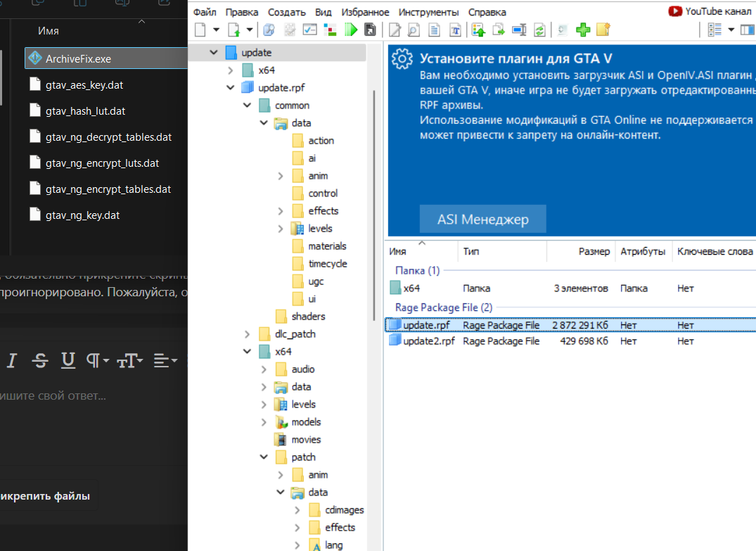Viewport: 756px width, 551px height.
Task: Click the Italic formatting icon in editor
Action: 12,360
